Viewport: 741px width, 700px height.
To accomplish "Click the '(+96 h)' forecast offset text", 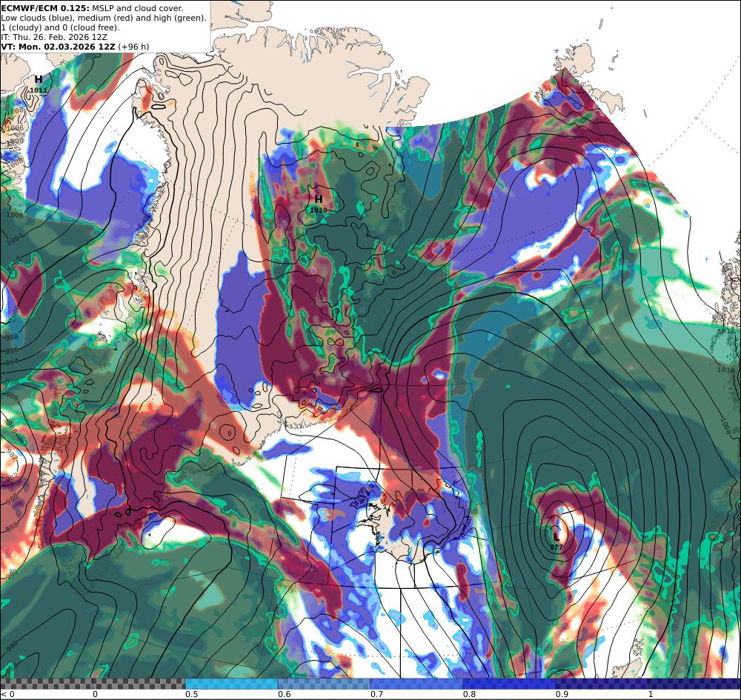I will pyautogui.click(x=133, y=47).
